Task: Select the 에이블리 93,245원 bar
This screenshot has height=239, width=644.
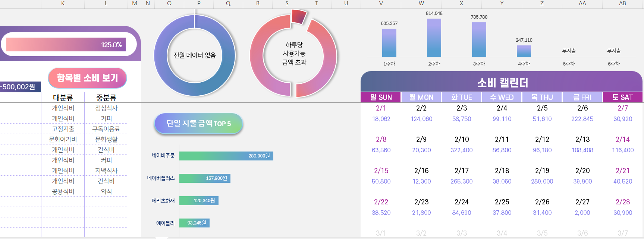Action: (194, 223)
